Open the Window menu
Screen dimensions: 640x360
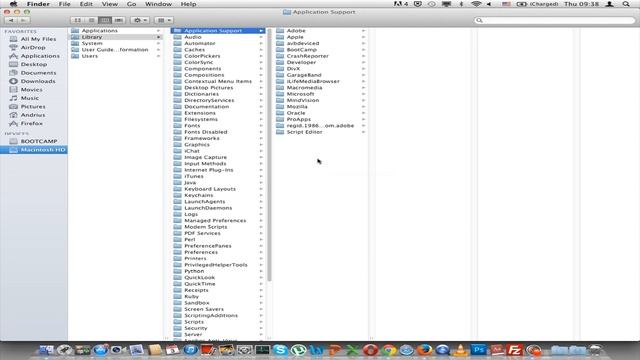(x=158, y=4)
